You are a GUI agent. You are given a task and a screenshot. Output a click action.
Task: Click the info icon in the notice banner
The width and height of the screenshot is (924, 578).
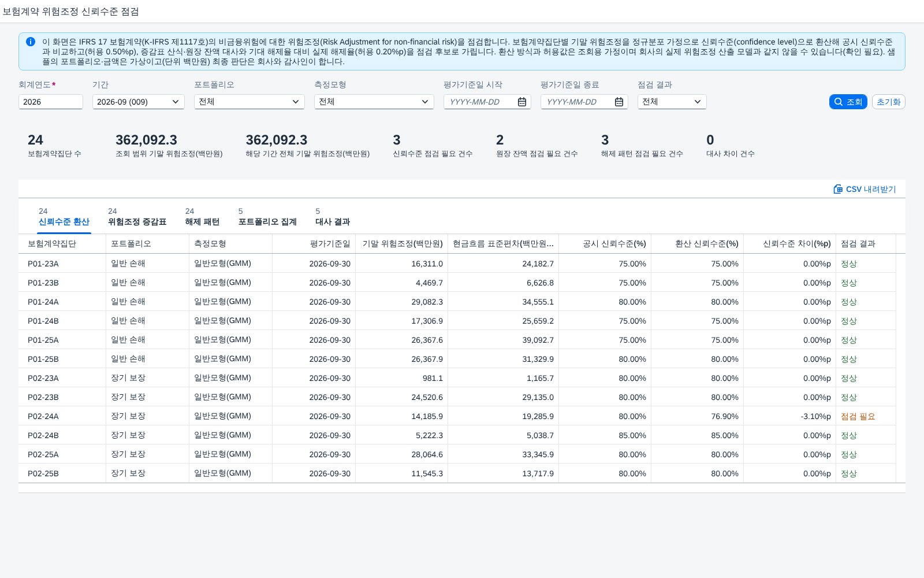click(x=31, y=42)
